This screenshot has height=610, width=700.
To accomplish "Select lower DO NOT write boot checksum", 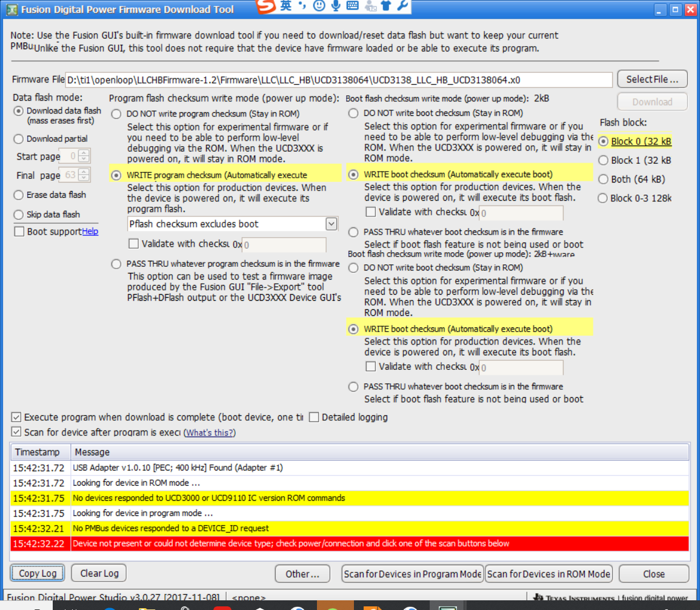I will [353, 268].
